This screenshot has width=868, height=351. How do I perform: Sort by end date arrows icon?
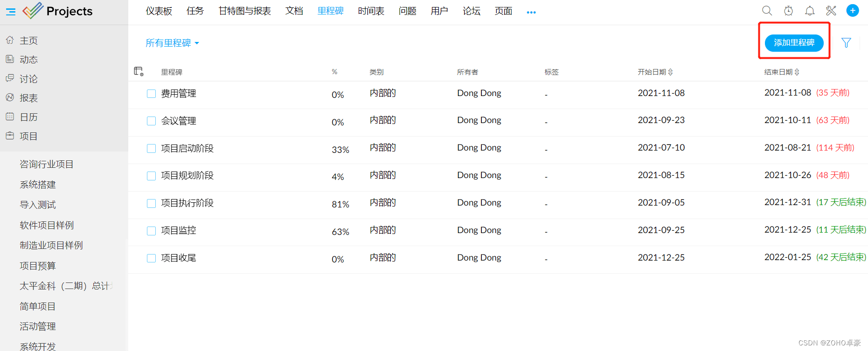(x=797, y=72)
